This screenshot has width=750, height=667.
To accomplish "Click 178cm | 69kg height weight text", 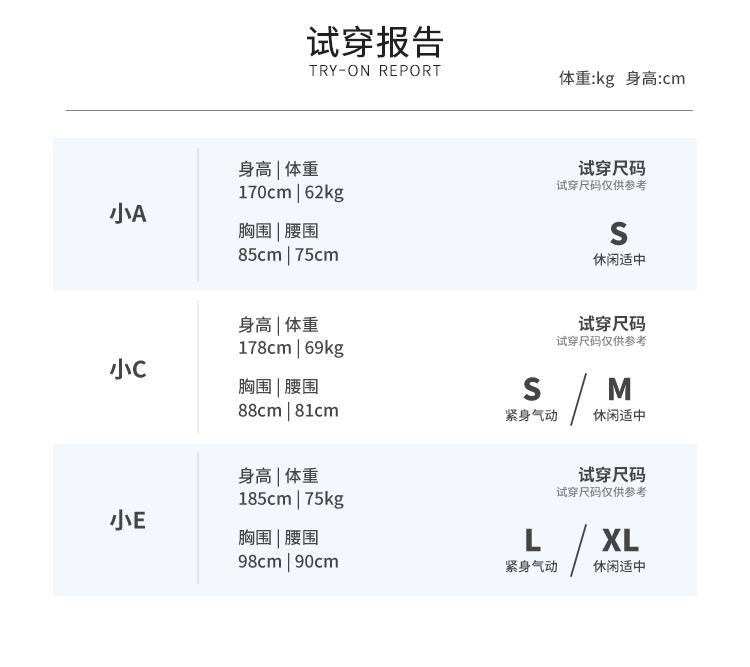I will pos(290,348).
